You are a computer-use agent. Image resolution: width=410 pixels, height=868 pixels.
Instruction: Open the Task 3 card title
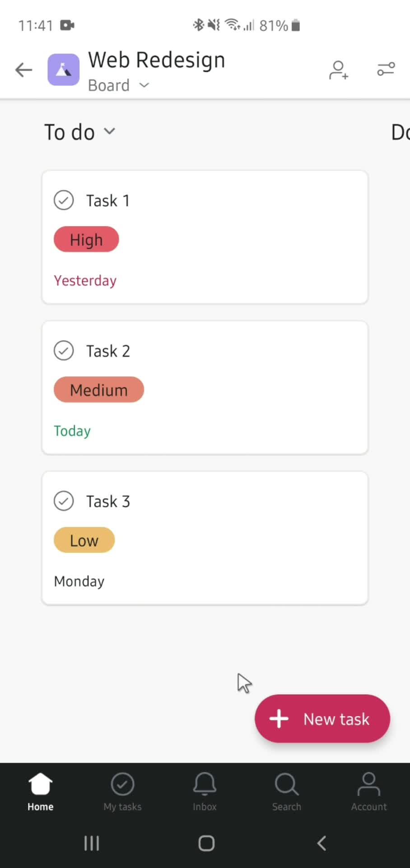[x=108, y=501]
